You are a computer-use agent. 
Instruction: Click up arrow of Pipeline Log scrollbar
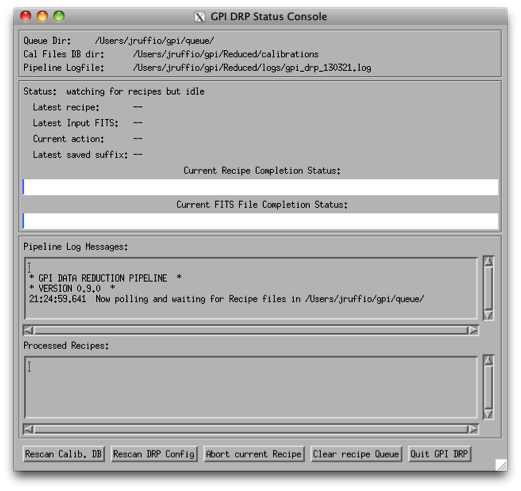(x=488, y=261)
